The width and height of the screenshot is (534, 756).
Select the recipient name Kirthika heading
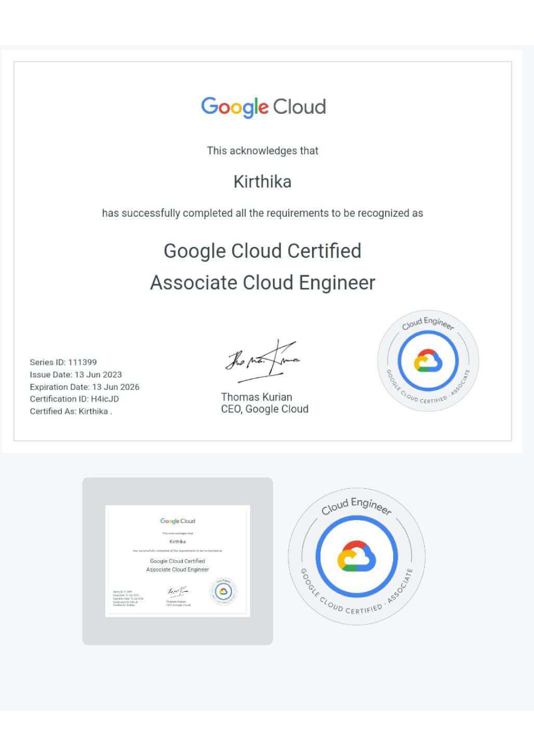pos(262,182)
